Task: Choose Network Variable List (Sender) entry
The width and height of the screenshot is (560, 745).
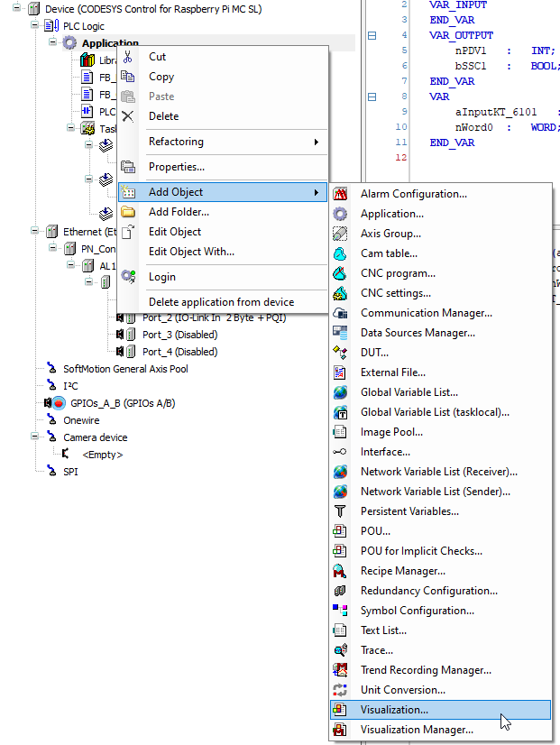Action: pyautogui.click(x=440, y=492)
